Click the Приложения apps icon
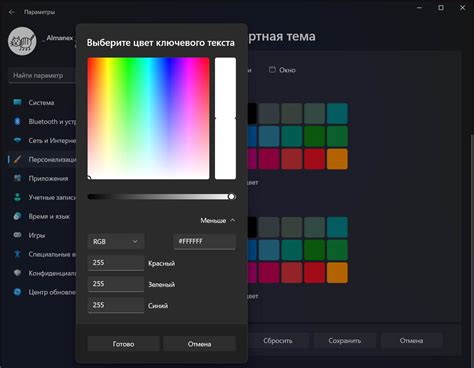 (x=17, y=178)
